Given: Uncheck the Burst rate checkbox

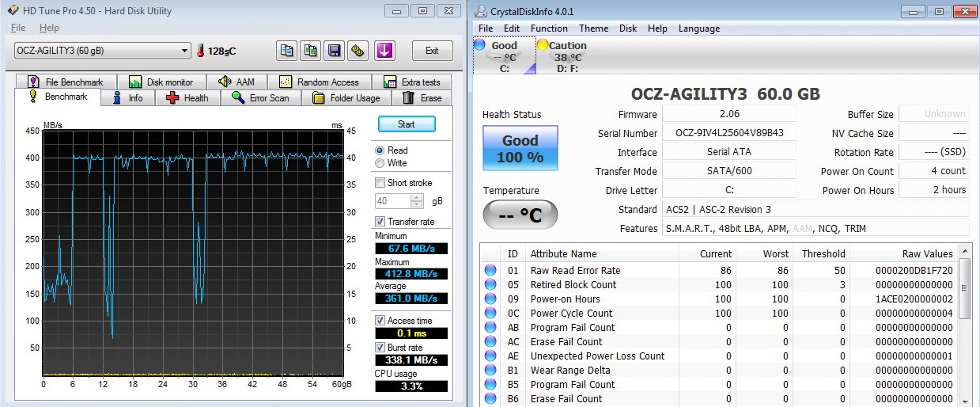Looking at the screenshot, I should 380,348.
